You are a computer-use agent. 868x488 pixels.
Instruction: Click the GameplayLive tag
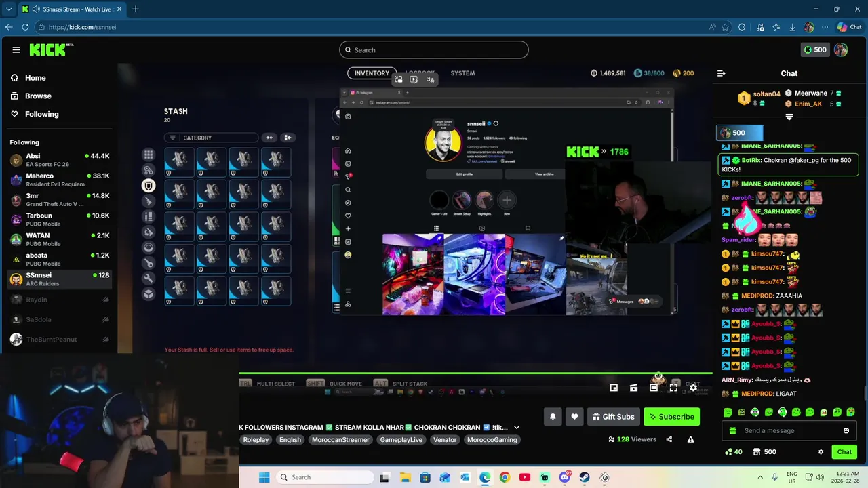[401, 440]
